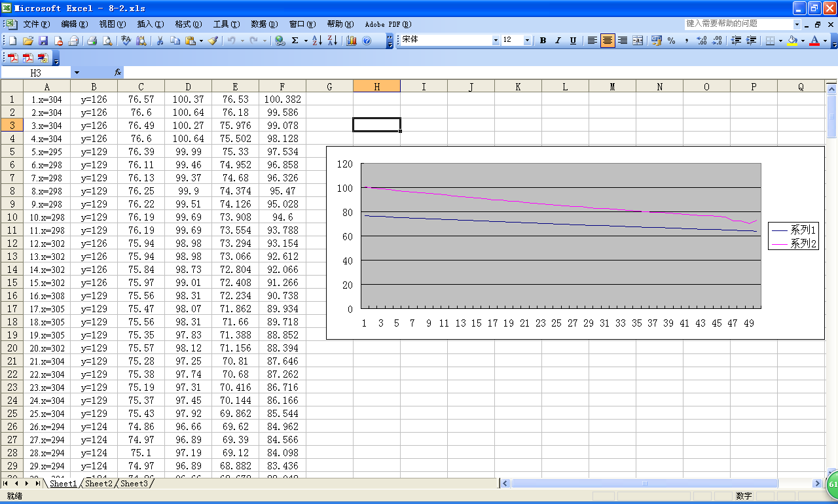Click the Currency Style icon

click(657, 41)
